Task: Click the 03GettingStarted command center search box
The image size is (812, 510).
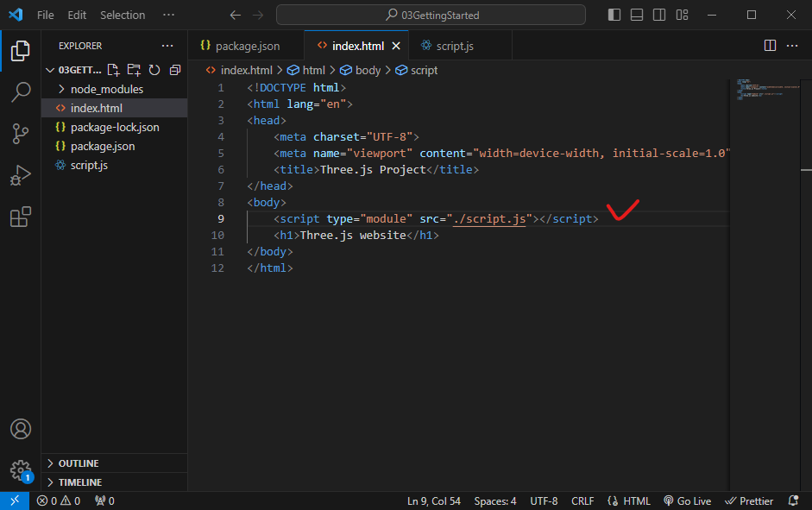Action: pyautogui.click(x=431, y=15)
